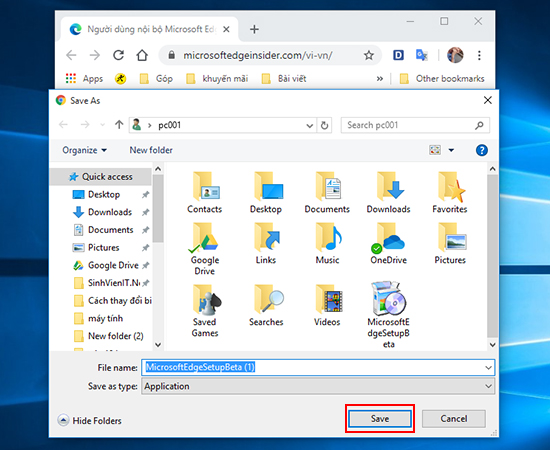
Task: Click the Cancel button
Action: tap(454, 418)
